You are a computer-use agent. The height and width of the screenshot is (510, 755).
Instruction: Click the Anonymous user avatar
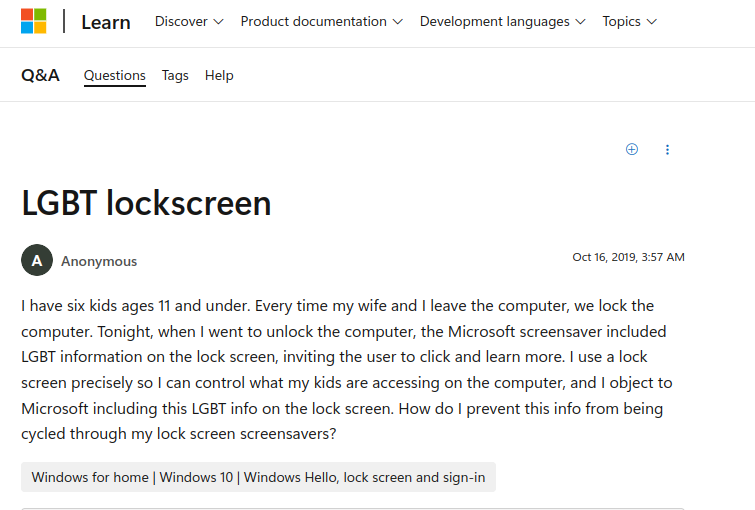(x=37, y=260)
